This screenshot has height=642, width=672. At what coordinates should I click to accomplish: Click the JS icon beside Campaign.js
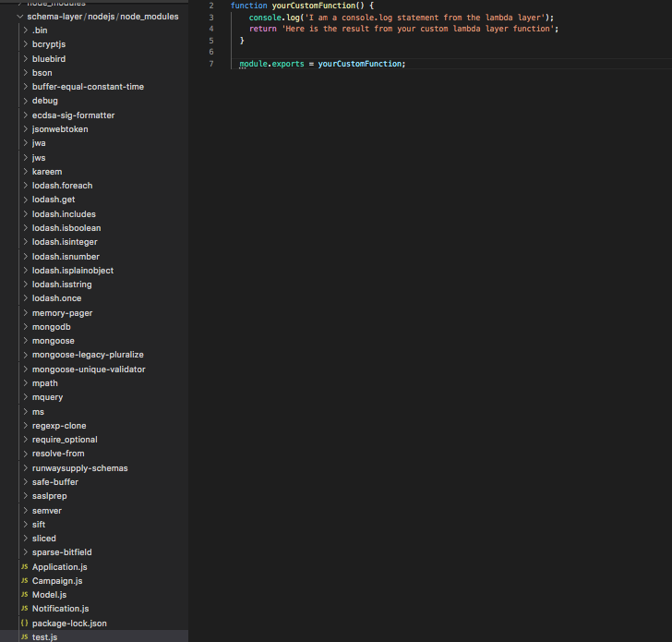[x=24, y=581]
